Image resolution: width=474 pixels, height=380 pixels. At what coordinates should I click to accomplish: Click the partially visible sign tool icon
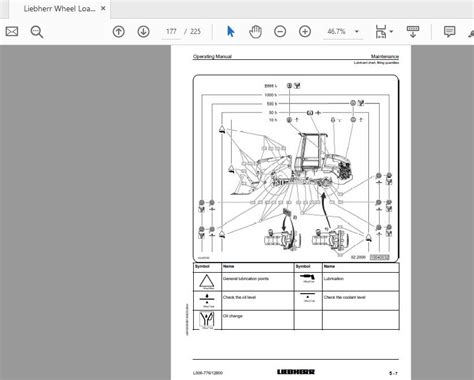coord(471,32)
